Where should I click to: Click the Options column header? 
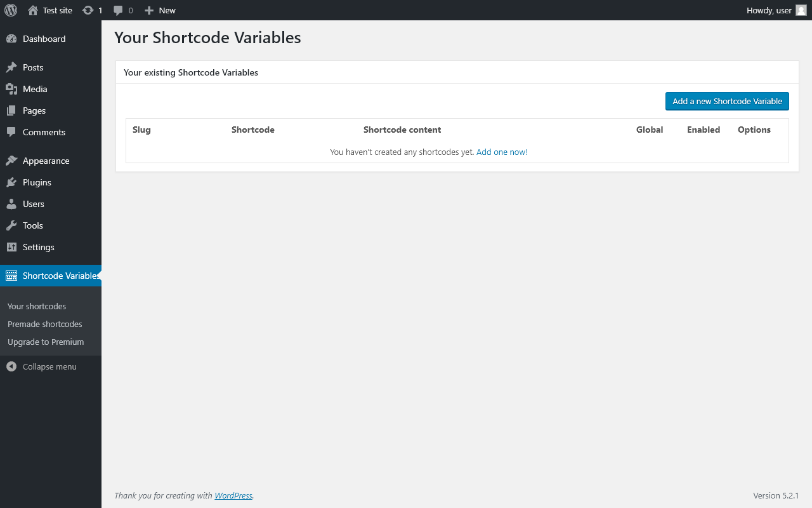[754, 130]
